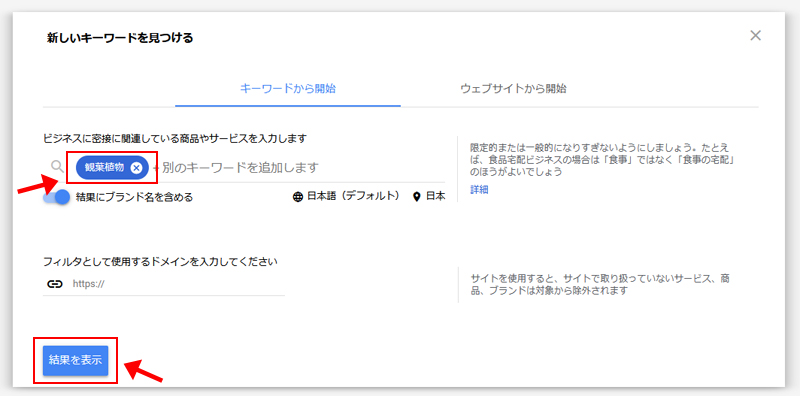Remove the 観葉植物 keyword chip via its x icon
Viewport: 800px width, 396px height.
click(x=136, y=168)
